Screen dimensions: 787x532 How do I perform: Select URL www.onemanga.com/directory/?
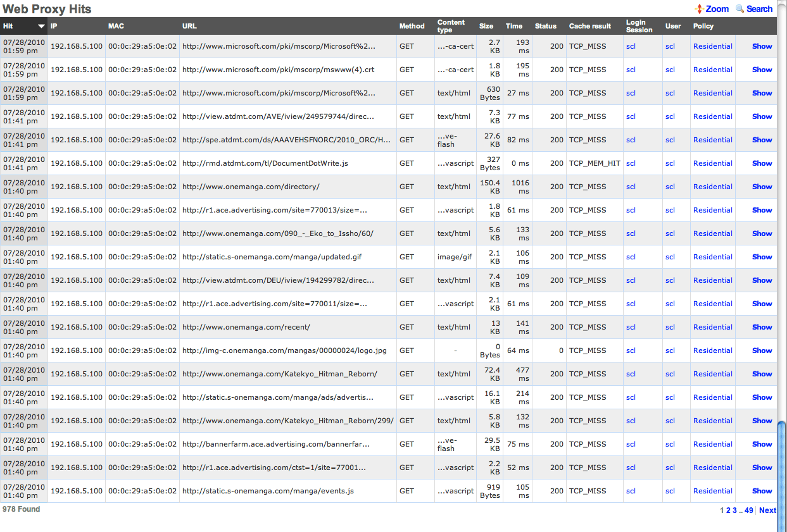pyautogui.click(x=251, y=187)
